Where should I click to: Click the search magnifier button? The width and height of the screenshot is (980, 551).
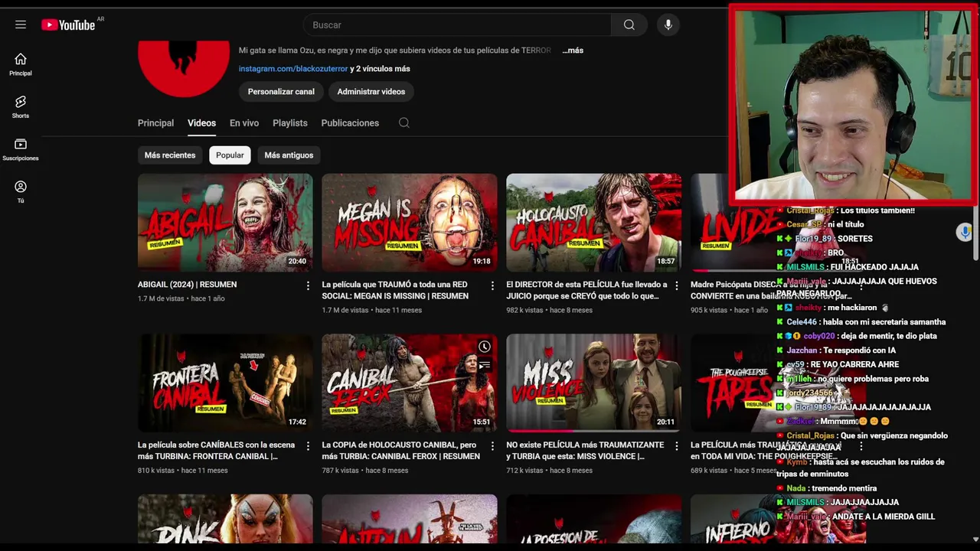coord(629,25)
